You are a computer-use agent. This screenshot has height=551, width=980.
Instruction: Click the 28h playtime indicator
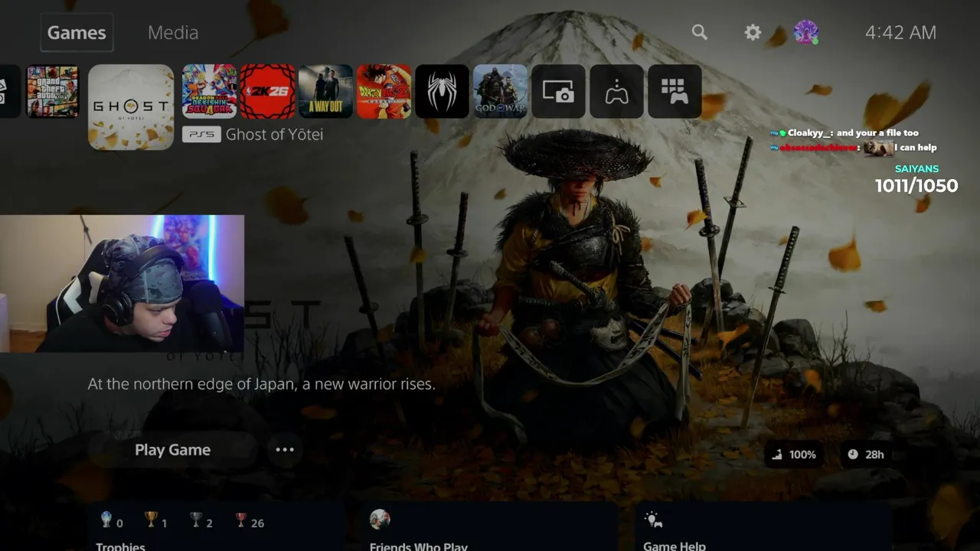(x=866, y=455)
